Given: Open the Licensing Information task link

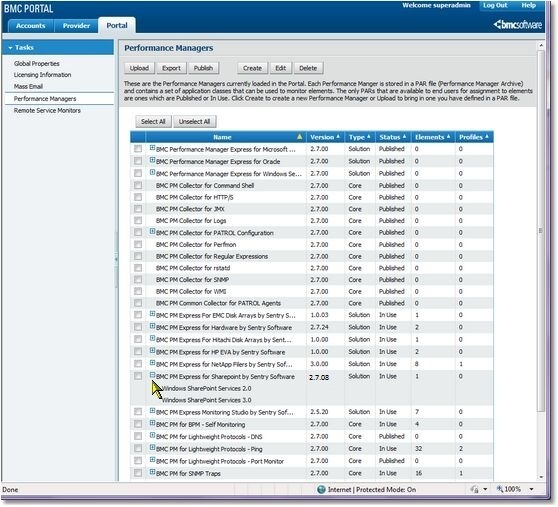Looking at the screenshot, I should 42,75.
